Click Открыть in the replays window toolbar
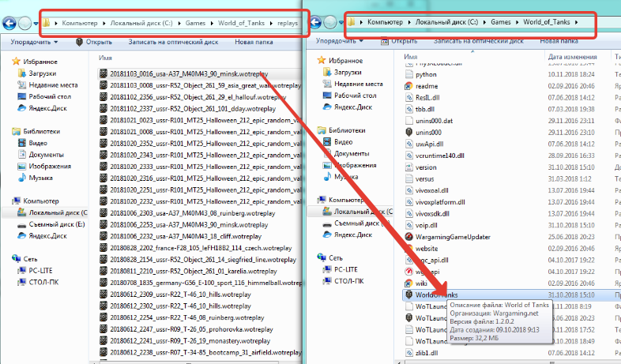The height and width of the screenshot is (364, 621). pos(94,42)
